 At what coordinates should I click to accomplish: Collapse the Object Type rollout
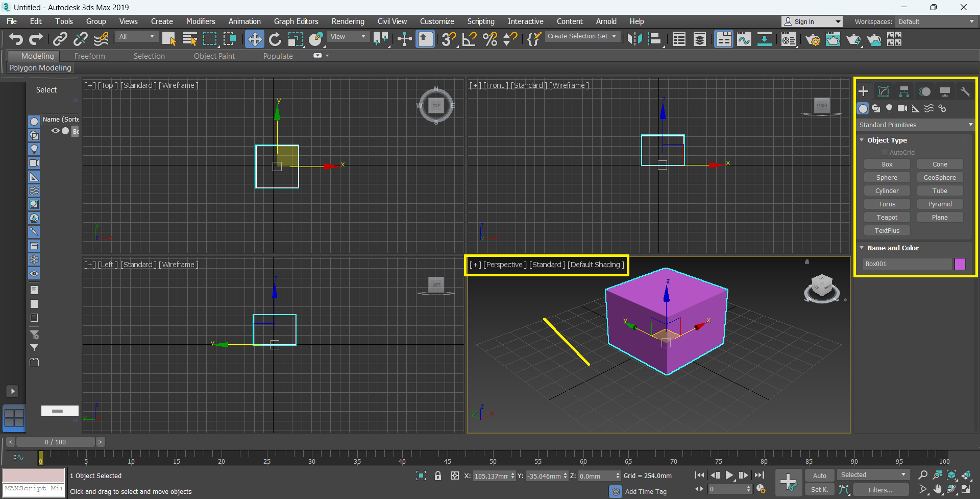click(x=862, y=140)
